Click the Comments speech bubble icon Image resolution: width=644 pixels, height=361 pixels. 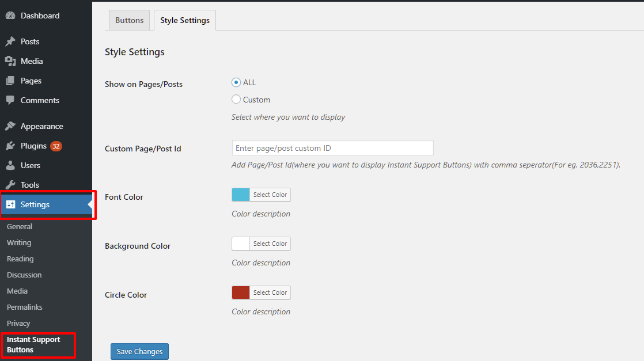pos(10,100)
